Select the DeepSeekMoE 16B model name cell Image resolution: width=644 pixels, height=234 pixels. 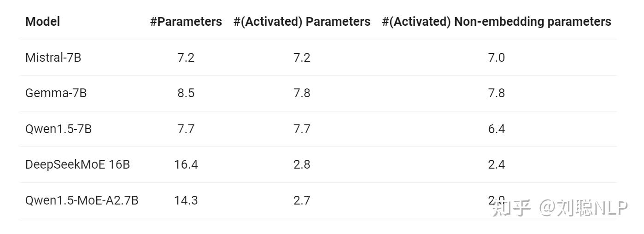77,164
